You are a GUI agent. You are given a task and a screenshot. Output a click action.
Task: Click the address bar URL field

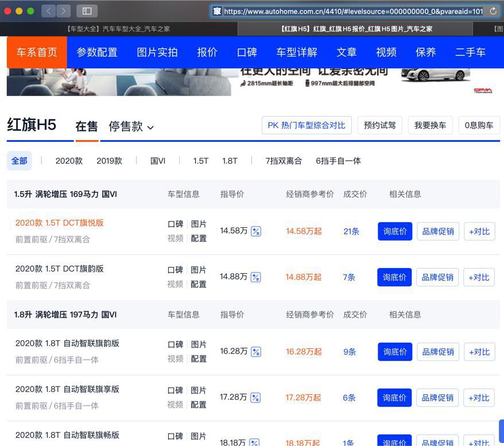point(354,11)
